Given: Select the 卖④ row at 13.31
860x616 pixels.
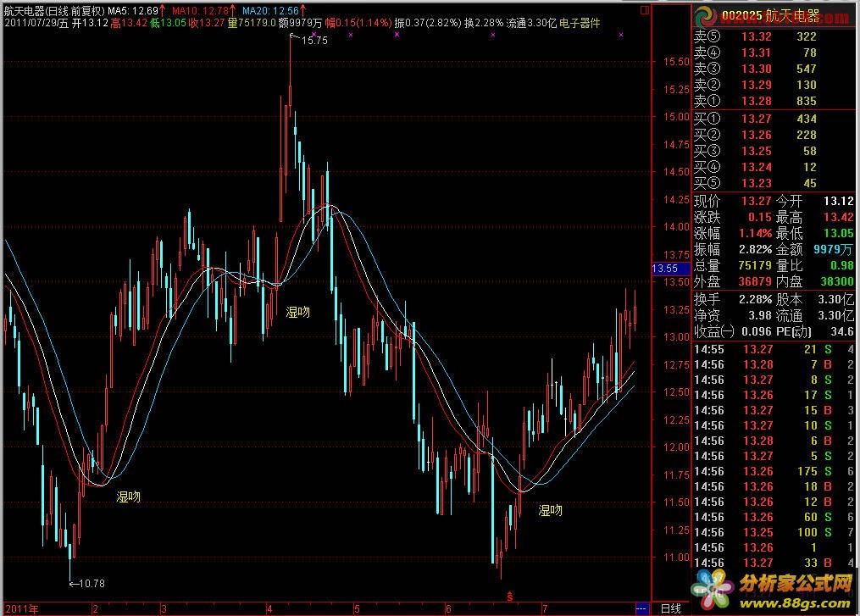Looking at the screenshot, I should coord(774,53).
